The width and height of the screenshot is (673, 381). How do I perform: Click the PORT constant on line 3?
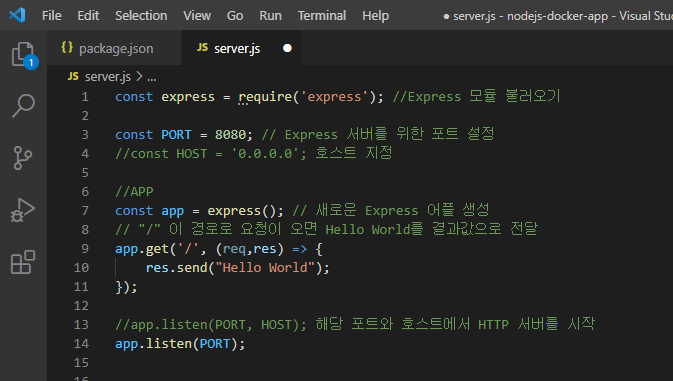click(x=176, y=135)
